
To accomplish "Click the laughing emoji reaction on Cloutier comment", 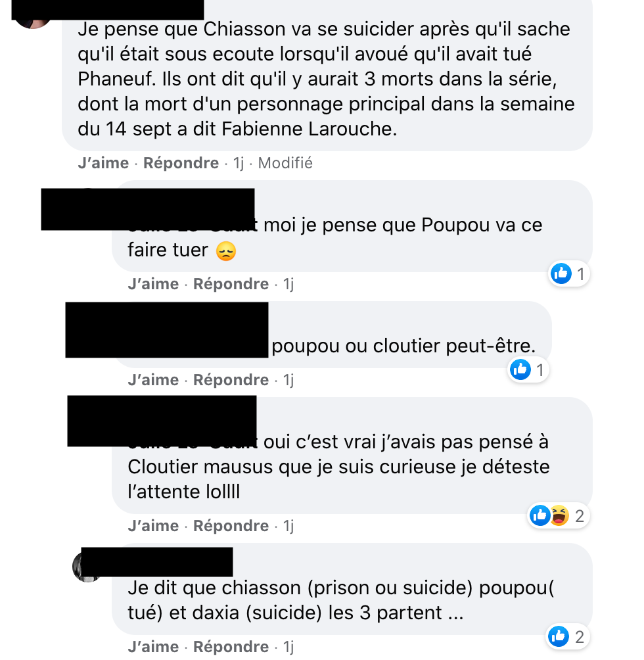I will coord(559,515).
